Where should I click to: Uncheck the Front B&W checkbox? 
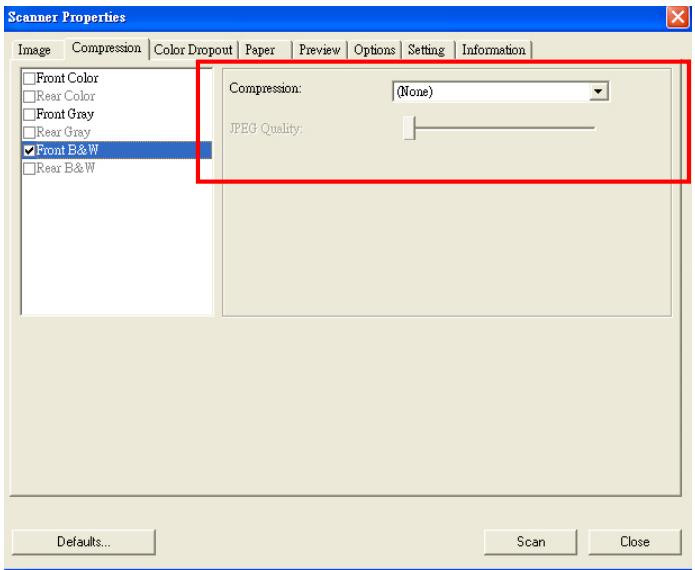29,150
